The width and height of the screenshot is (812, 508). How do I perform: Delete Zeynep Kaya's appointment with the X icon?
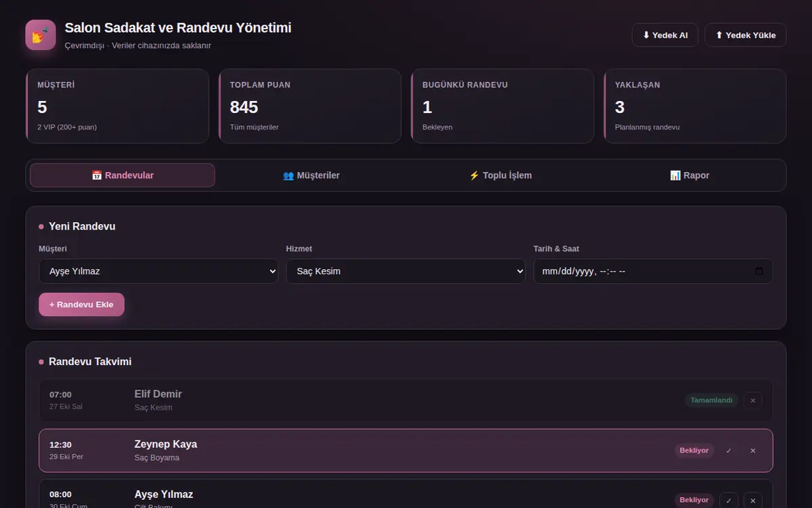click(753, 450)
